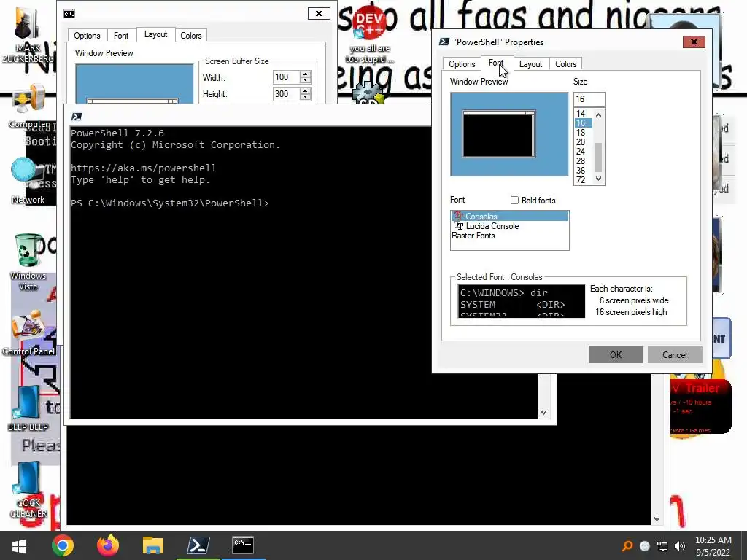The image size is (747, 560).
Task: Switch to the Command Prompt taskbar icon
Action: click(243, 545)
